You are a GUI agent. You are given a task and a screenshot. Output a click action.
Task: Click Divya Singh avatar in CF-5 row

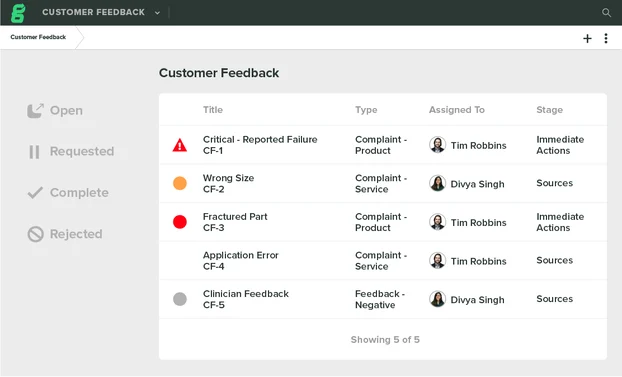tap(437, 299)
